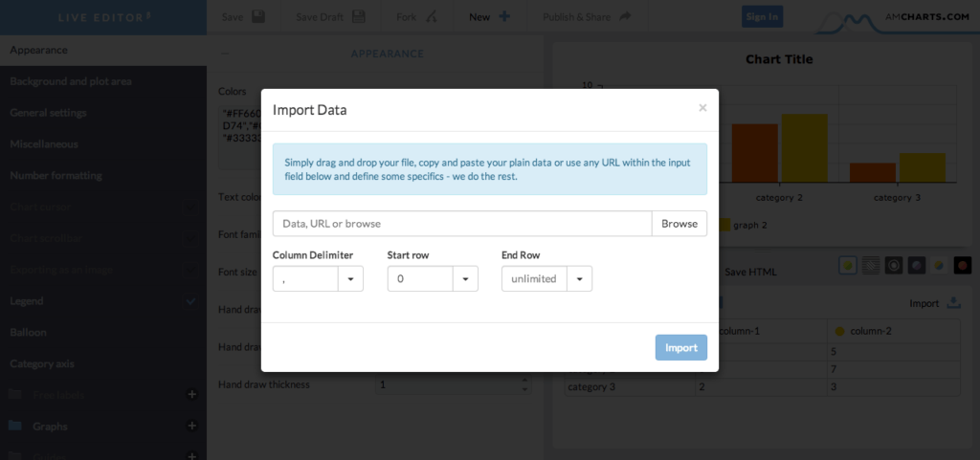Click the New plus icon
The height and width of the screenshot is (460, 980).
point(503,17)
